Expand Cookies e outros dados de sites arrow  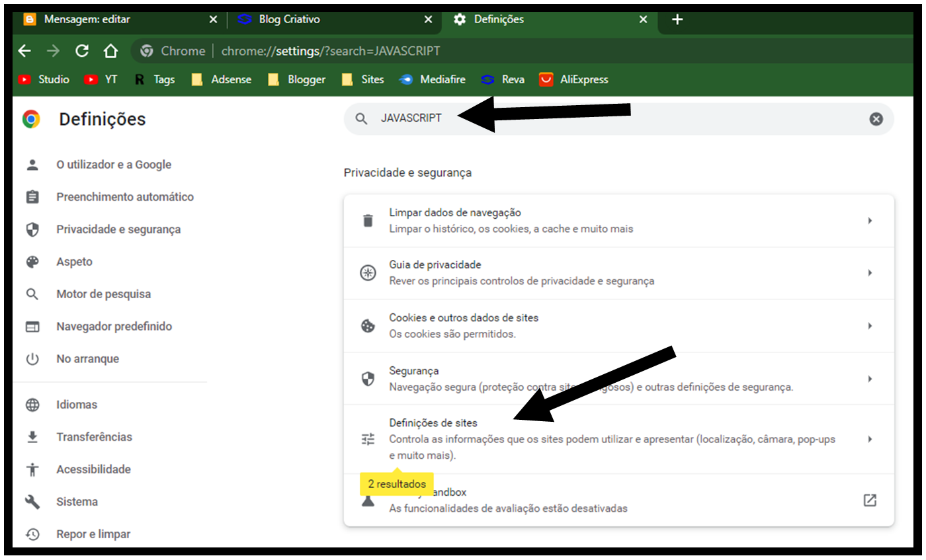click(x=870, y=326)
